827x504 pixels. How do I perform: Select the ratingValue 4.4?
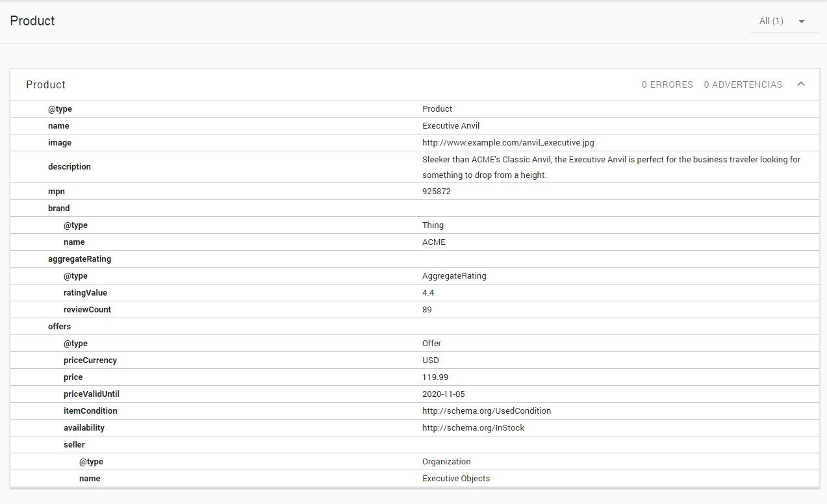pyautogui.click(x=428, y=293)
